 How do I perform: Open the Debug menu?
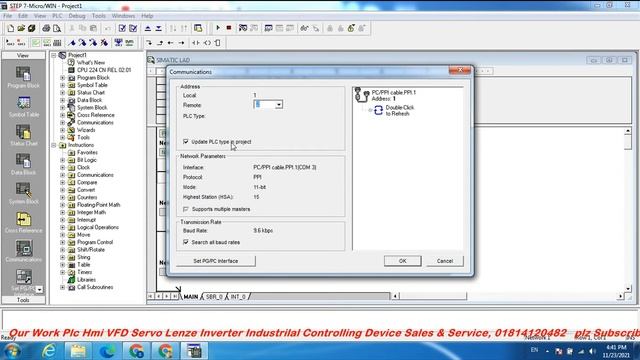[77, 16]
